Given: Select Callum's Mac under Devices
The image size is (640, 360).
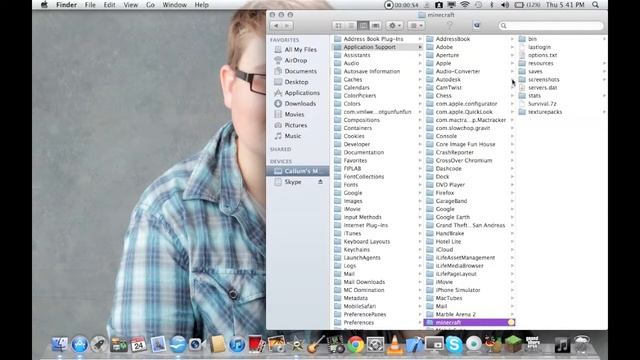Looking at the screenshot, I should [x=298, y=171].
